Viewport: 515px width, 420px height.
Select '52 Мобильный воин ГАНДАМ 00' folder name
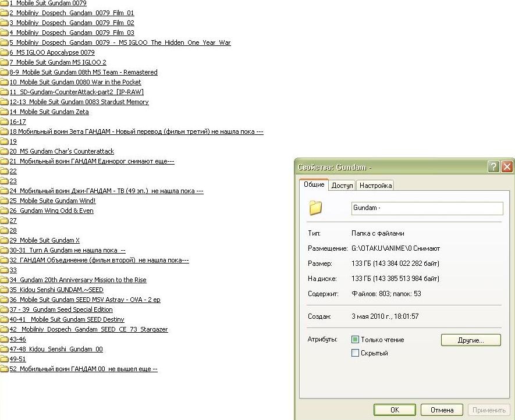point(83,369)
